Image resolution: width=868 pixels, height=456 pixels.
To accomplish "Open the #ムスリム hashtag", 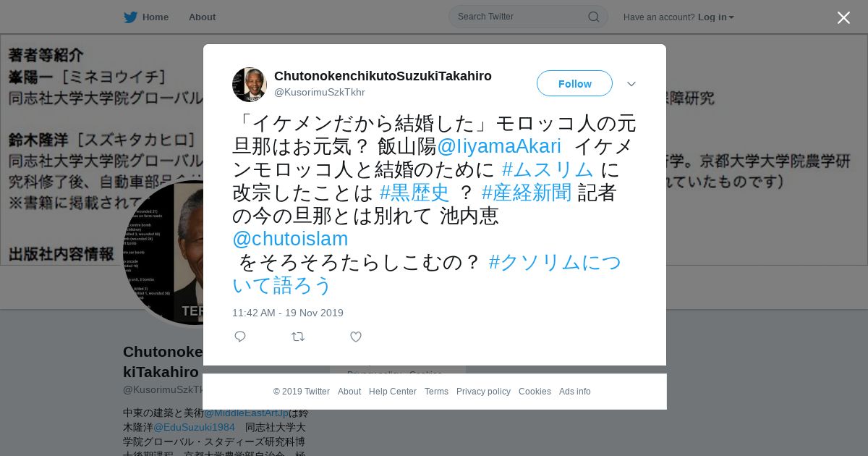I will coord(548,169).
